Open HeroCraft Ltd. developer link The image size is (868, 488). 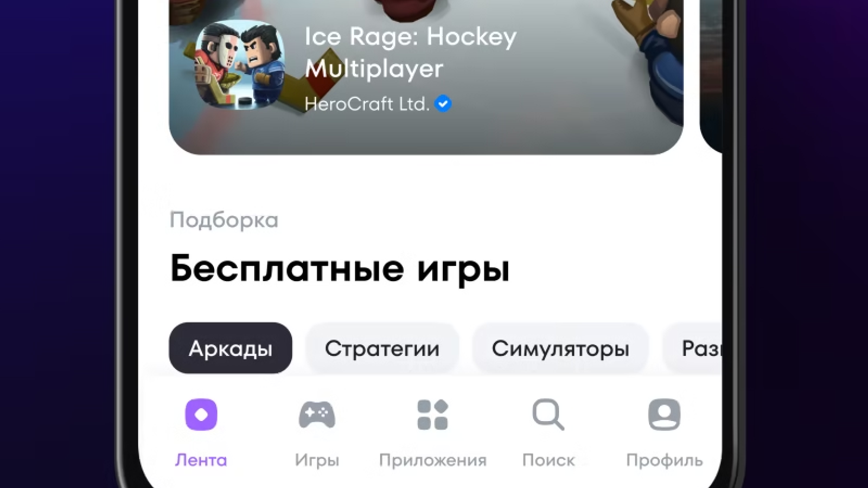(x=367, y=104)
